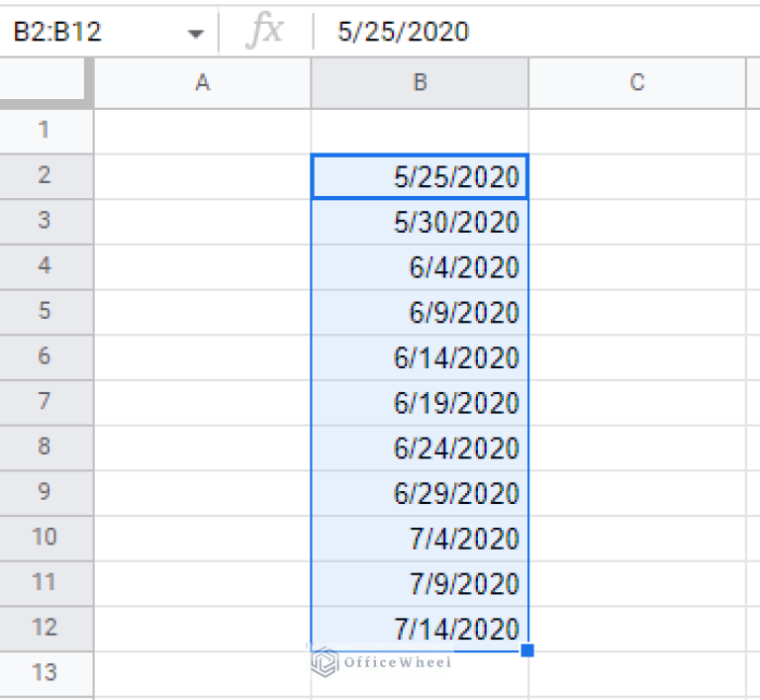
Task: Select row 13 header
Action: coord(46,673)
